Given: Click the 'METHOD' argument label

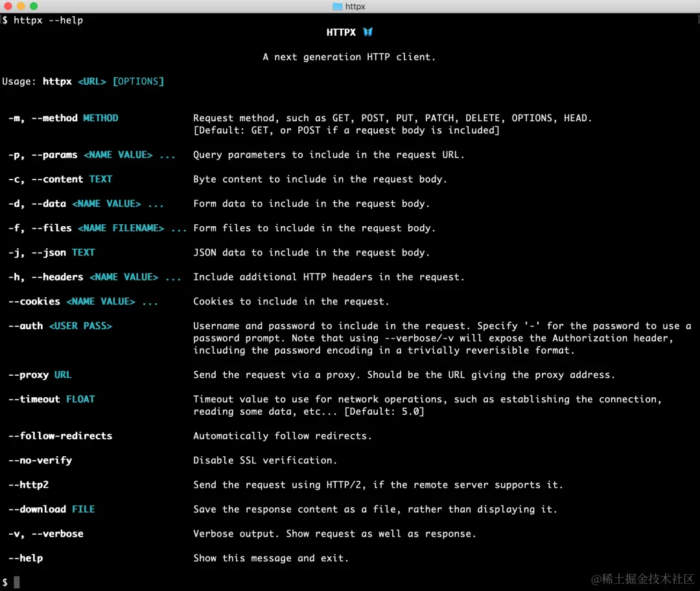Looking at the screenshot, I should [x=101, y=118].
